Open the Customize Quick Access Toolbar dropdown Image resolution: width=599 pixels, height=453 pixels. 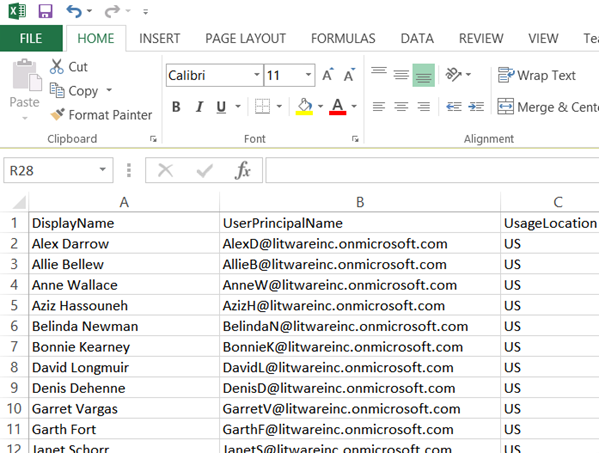pos(145,12)
